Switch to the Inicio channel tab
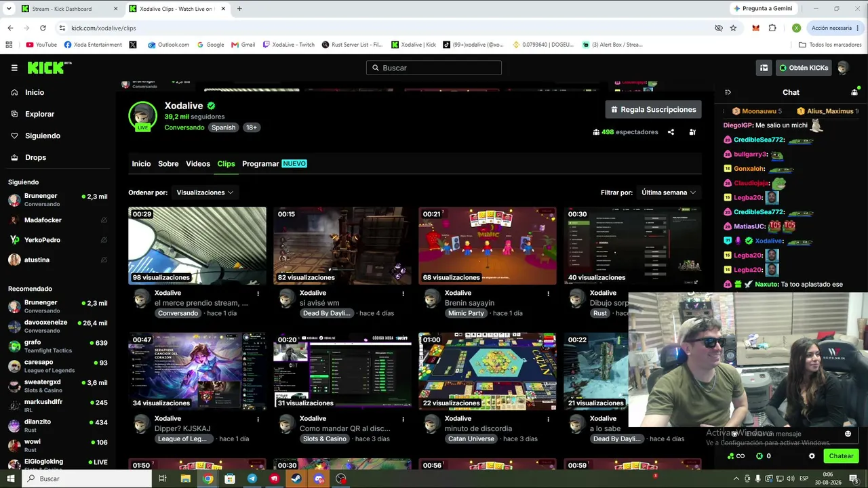Screen dimensions: 868x488 coord(141,164)
